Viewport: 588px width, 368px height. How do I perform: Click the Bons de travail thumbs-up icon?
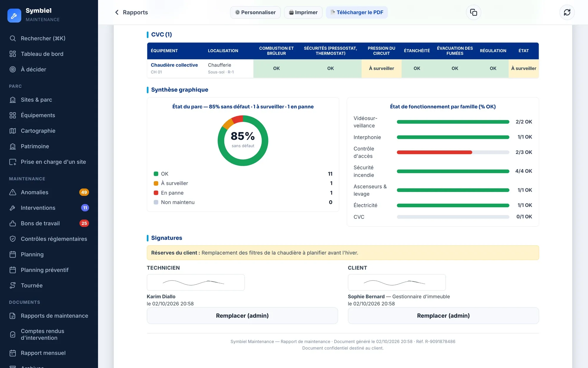click(x=13, y=223)
